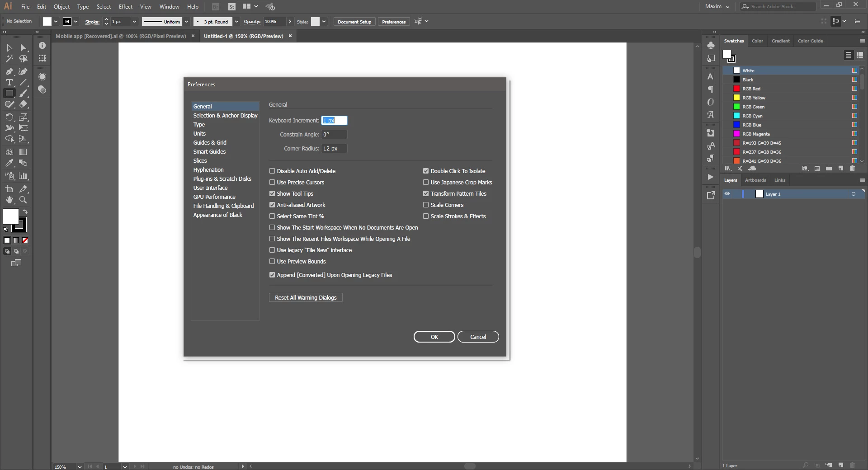Click Reset All Warning Dialogs button
This screenshot has height=470, width=868.
coord(306,298)
